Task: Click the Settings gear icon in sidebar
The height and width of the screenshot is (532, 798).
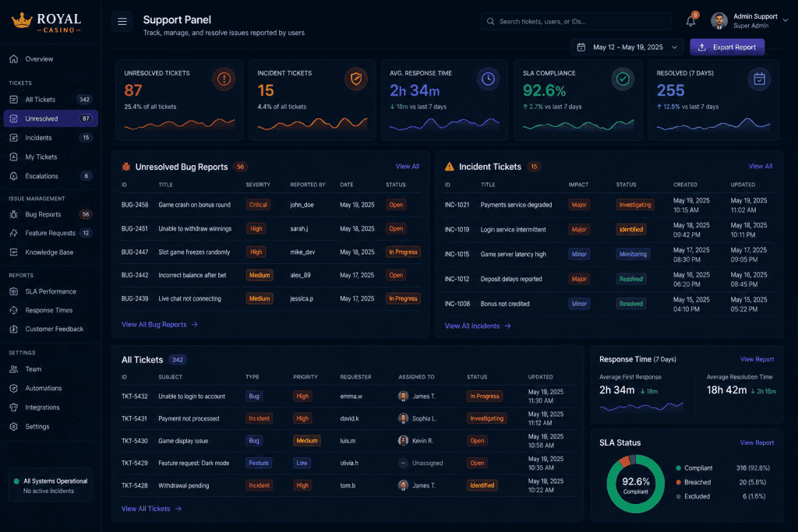Action: pos(14,427)
